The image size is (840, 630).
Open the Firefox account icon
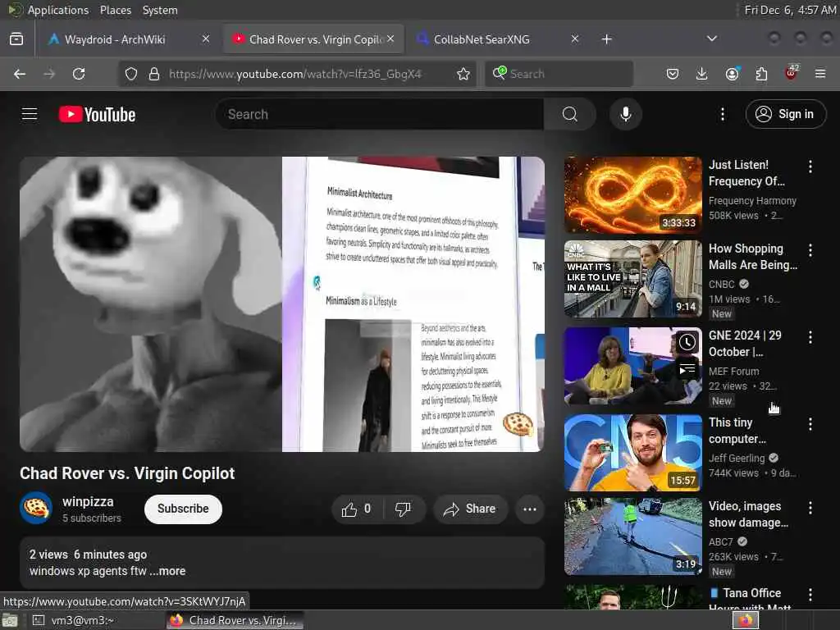click(x=732, y=74)
